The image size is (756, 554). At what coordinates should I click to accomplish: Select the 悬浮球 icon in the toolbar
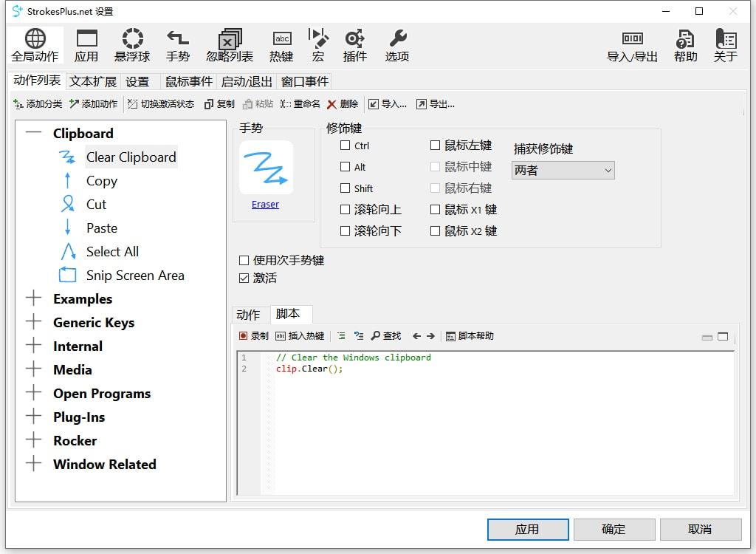(x=132, y=46)
